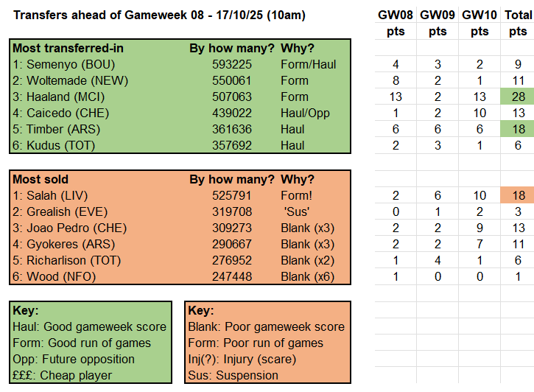Click Woltemade's 'Form' reason cell
The height and width of the screenshot is (392, 534).
click(x=295, y=80)
